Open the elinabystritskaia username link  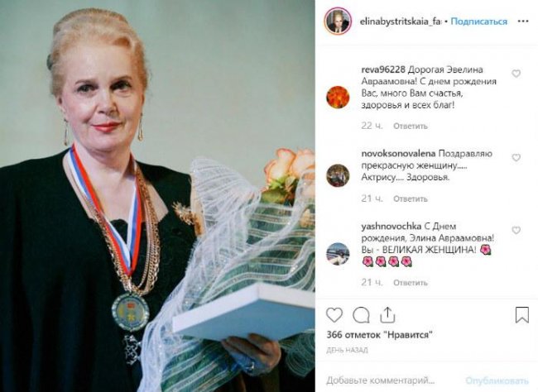coord(401,22)
